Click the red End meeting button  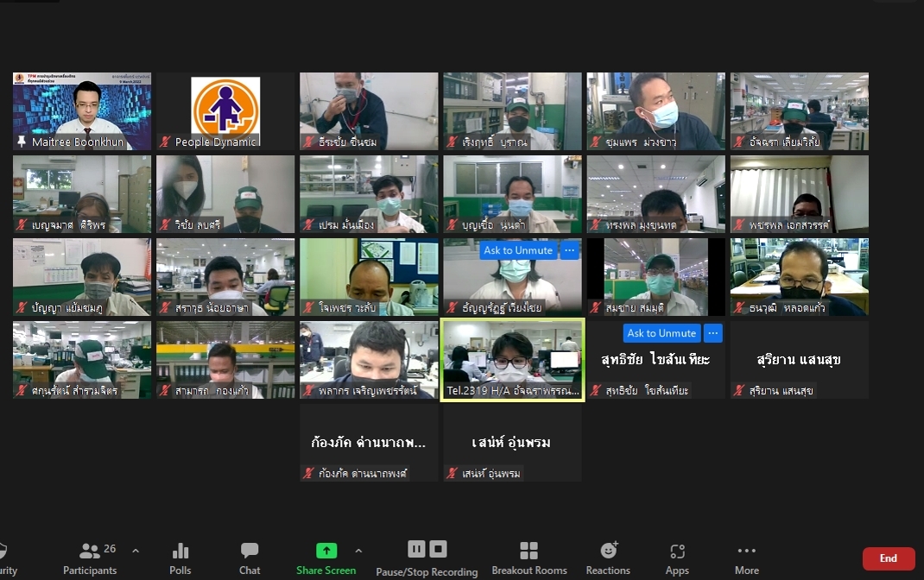click(x=888, y=558)
